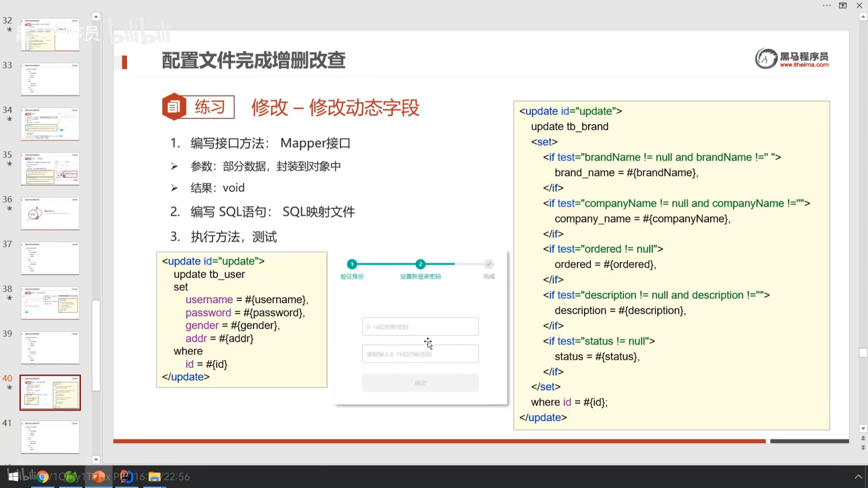The image size is (868, 488).
Task: Click the slide title 配置文件完成增删改查
Action: click(253, 60)
